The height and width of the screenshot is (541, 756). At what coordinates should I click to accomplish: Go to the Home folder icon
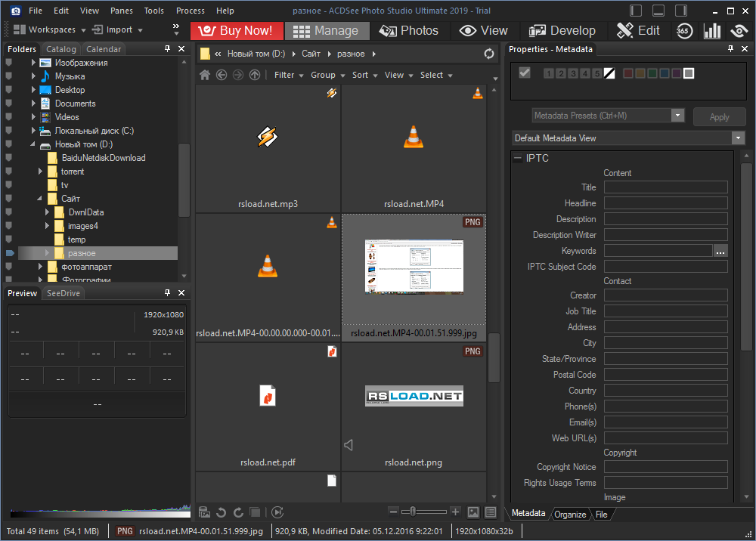point(205,75)
